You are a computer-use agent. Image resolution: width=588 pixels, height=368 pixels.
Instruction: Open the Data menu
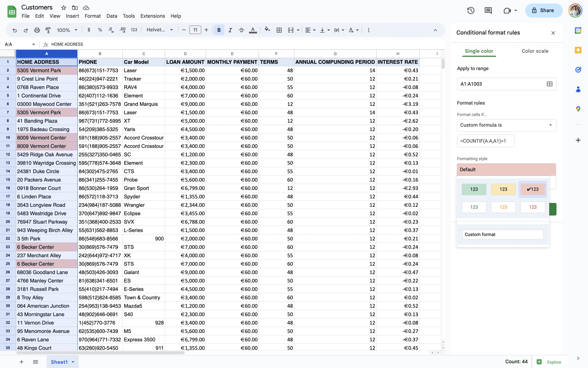coord(111,16)
